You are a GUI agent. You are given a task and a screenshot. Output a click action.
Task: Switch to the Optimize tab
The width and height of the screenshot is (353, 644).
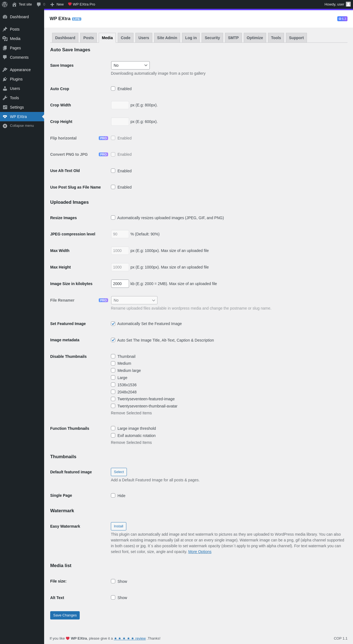tap(255, 38)
